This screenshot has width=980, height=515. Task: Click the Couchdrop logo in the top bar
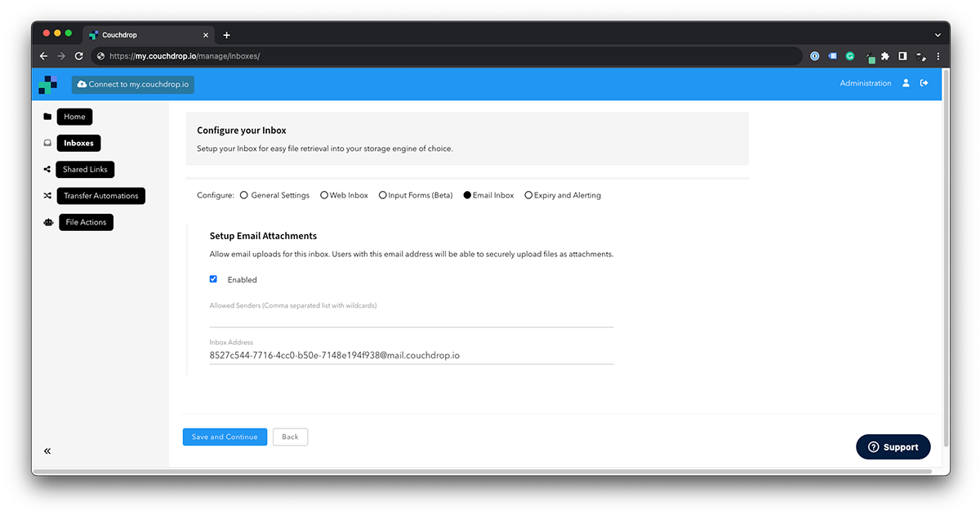tap(48, 83)
